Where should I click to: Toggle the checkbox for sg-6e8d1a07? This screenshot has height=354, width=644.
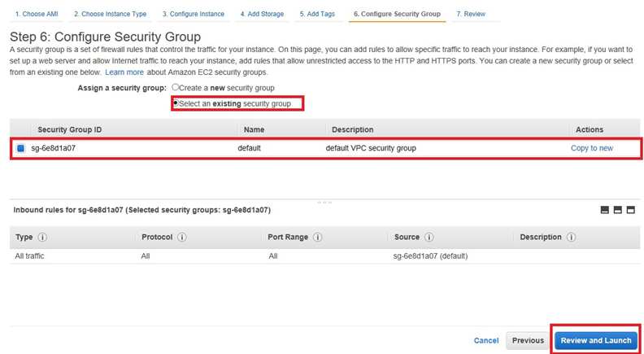(x=21, y=149)
